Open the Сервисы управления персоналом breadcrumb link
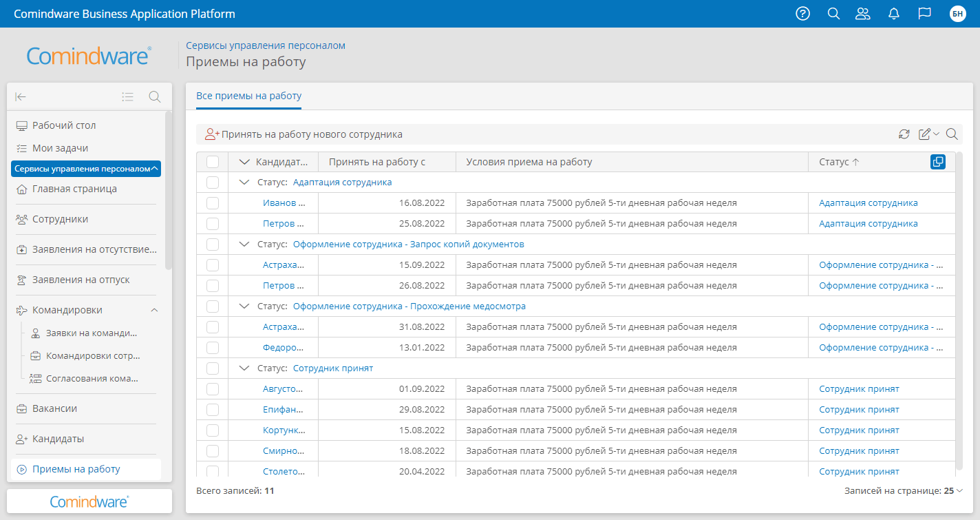 [x=266, y=45]
